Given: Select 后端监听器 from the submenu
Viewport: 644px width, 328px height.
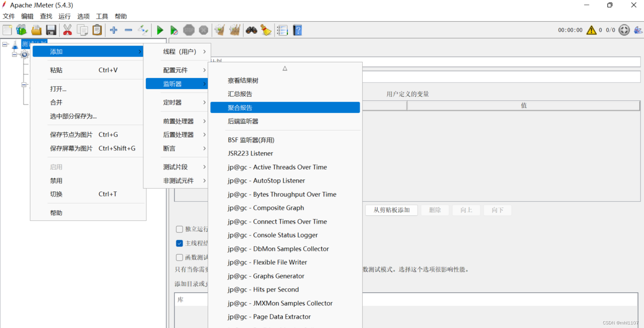Looking at the screenshot, I should pos(285,121).
